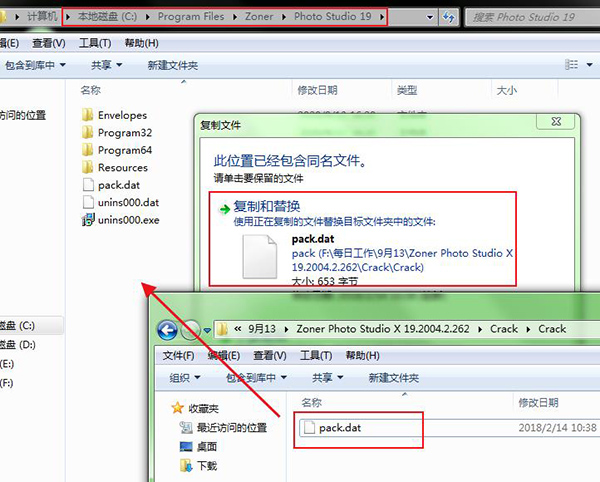Open the 帮助(H) menu in main window
The image size is (600, 482).
[142, 43]
